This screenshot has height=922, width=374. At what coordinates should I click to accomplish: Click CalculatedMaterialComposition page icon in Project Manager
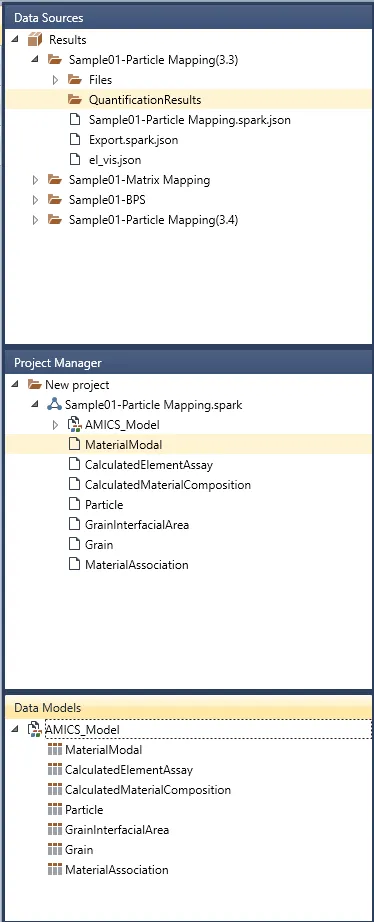[x=74, y=485]
